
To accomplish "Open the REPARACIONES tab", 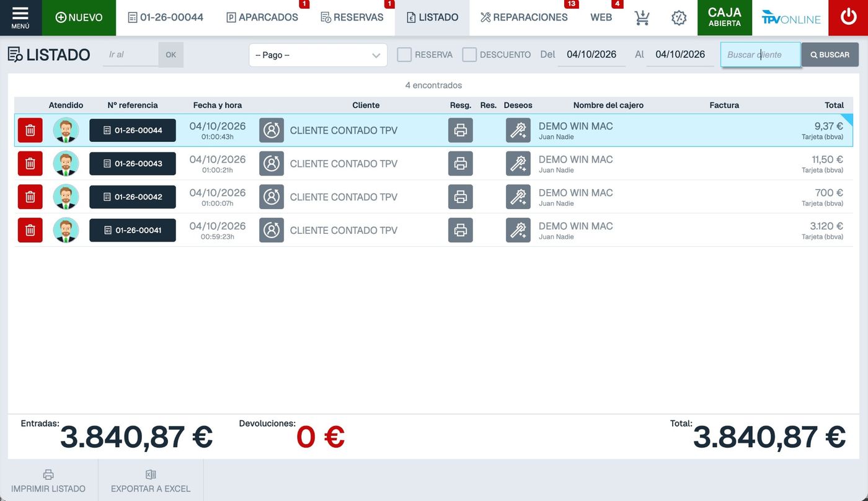I will click(524, 17).
